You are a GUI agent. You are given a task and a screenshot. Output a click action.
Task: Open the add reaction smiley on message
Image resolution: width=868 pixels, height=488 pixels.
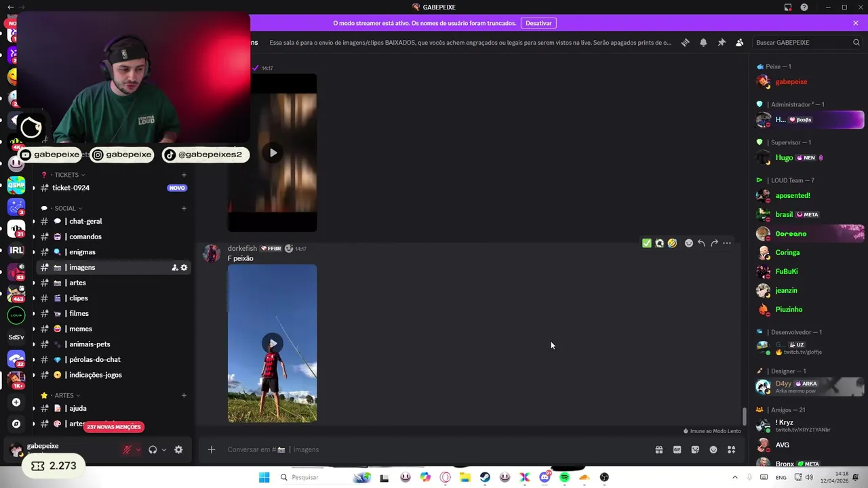tap(688, 243)
